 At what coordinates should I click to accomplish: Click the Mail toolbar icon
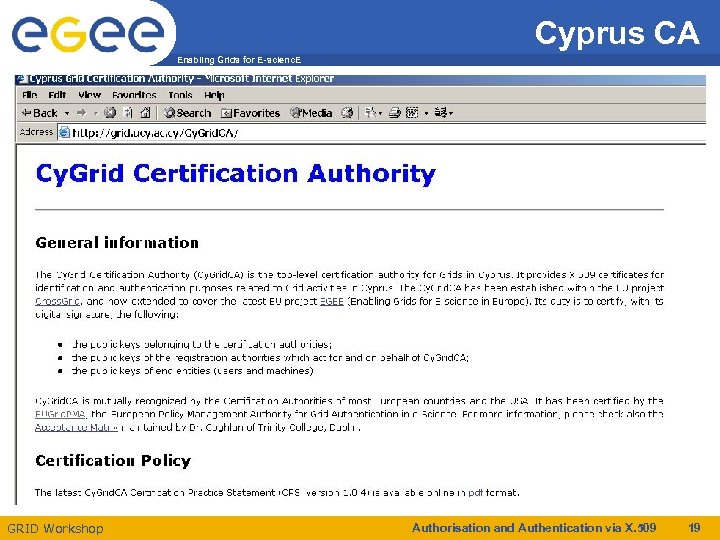373,113
